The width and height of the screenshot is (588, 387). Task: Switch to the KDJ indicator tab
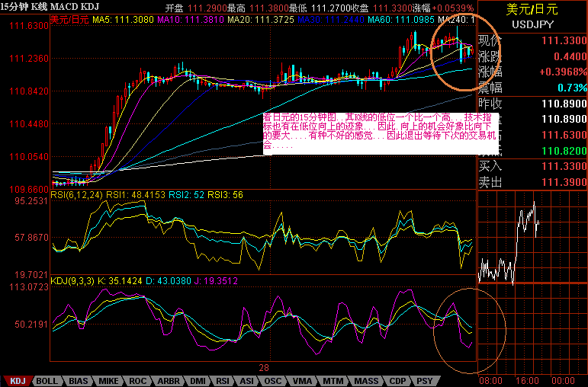coord(18,381)
